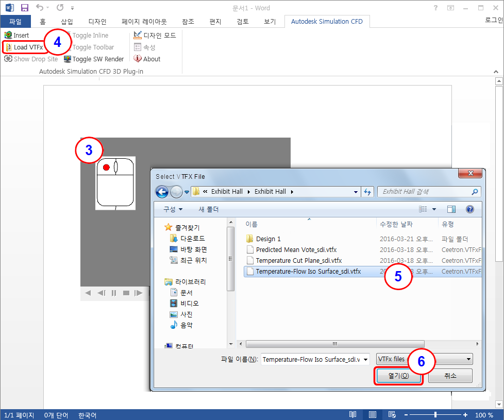Sort files by 이름 column header

(x=251, y=224)
